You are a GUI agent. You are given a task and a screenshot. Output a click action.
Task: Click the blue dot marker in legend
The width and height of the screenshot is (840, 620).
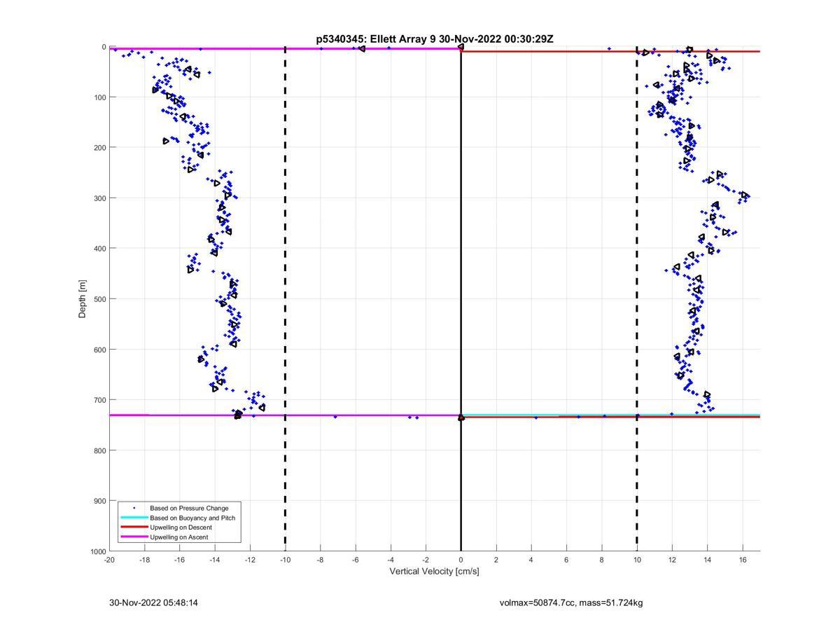coord(134,508)
